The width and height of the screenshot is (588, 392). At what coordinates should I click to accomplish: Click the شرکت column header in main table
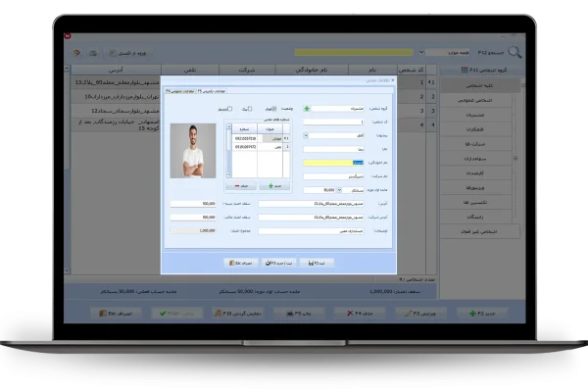247,70
